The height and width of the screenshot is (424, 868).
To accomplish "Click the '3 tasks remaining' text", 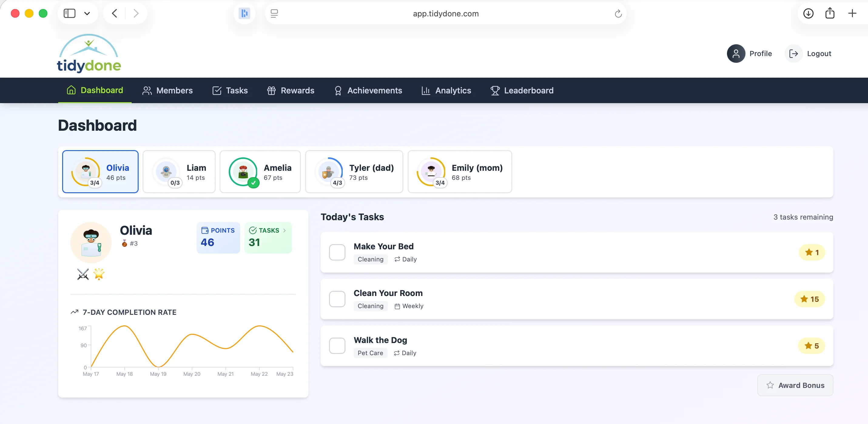I will 803,217.
